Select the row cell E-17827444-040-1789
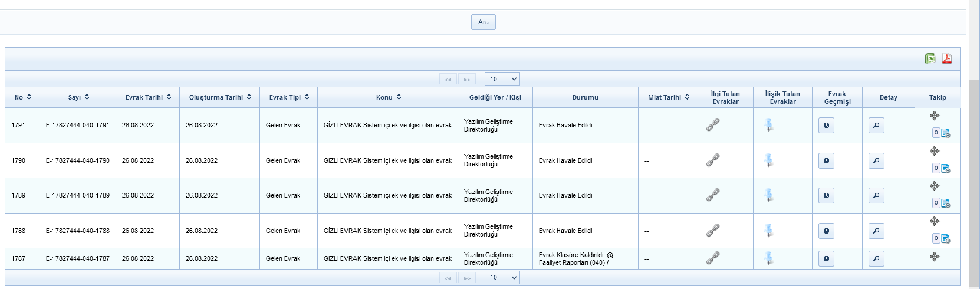 (78, 196)
